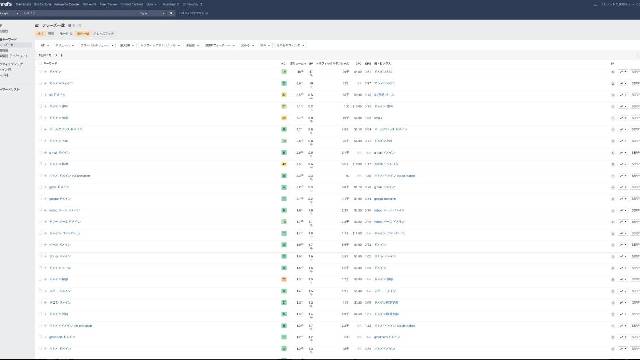The image size is (640, 360).
Task: Open Keywords Explorer in the top navigation
Action: [67, 4]
